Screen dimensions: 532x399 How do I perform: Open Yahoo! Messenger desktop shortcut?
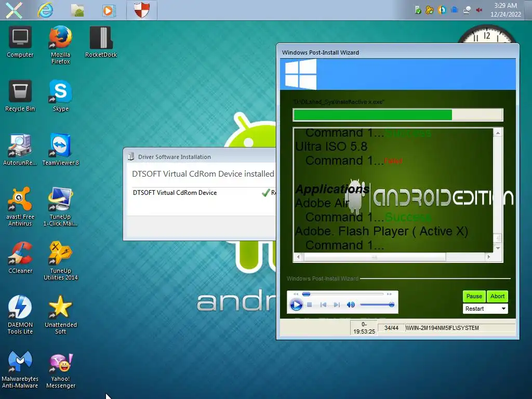click(60, 369)
